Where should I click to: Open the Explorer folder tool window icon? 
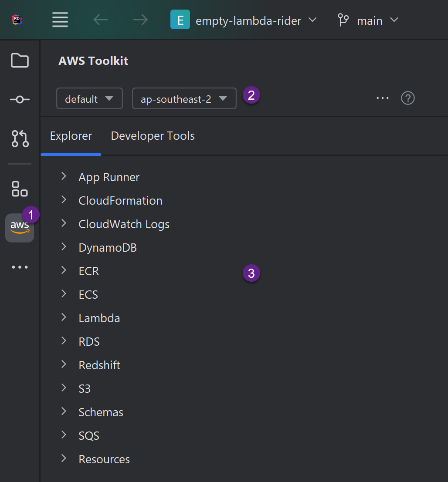click(x=20, y=60)
